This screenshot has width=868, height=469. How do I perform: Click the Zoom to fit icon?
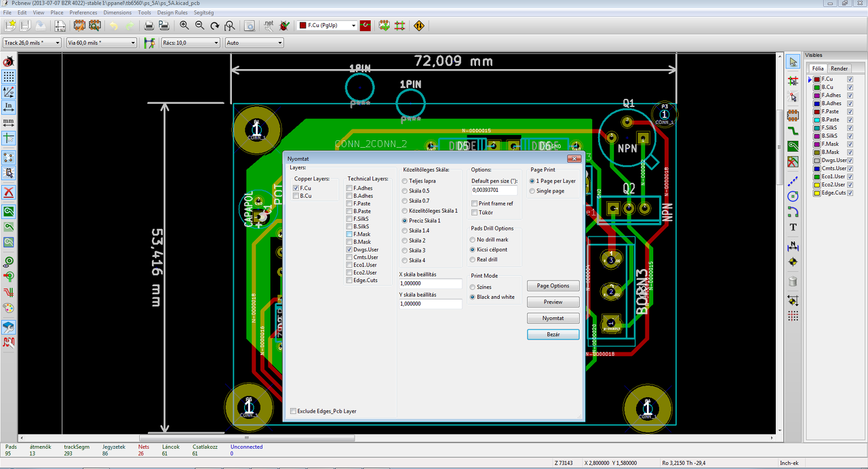click(x=230, y=26)
